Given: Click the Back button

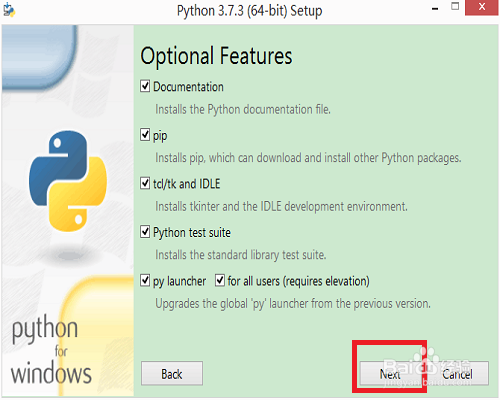Looking at the screenshot, I should pos(172,374).
